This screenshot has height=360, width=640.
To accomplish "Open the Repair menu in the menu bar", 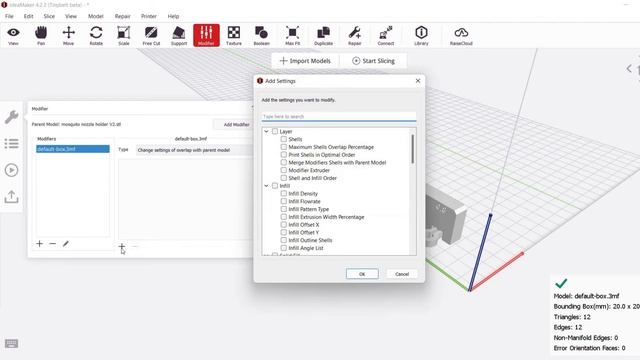I will pos(122,16).
